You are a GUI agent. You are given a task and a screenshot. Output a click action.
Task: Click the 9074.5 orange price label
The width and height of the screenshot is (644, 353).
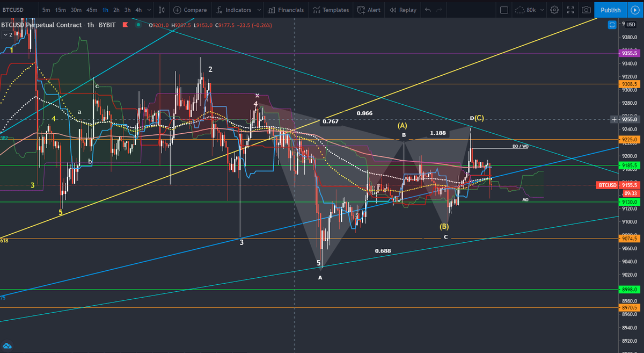[x=629, y=239]
